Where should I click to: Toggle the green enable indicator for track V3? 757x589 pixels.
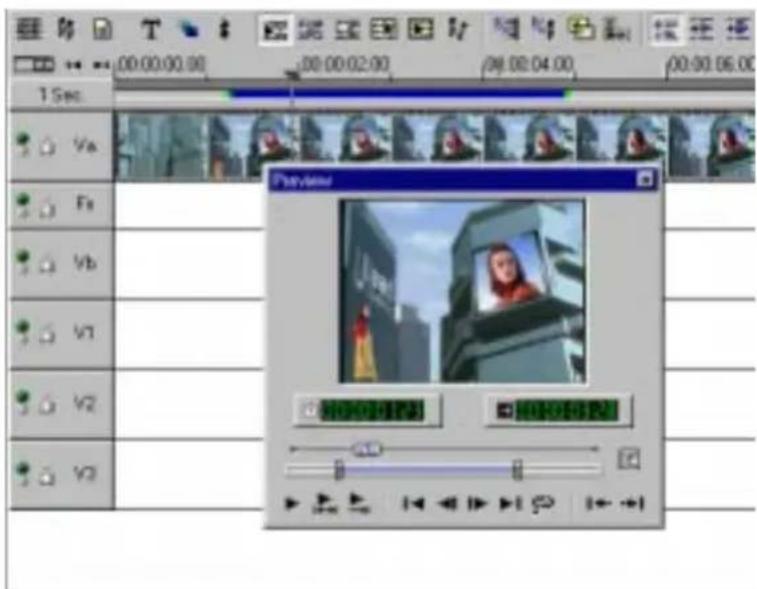coord(23,473)
